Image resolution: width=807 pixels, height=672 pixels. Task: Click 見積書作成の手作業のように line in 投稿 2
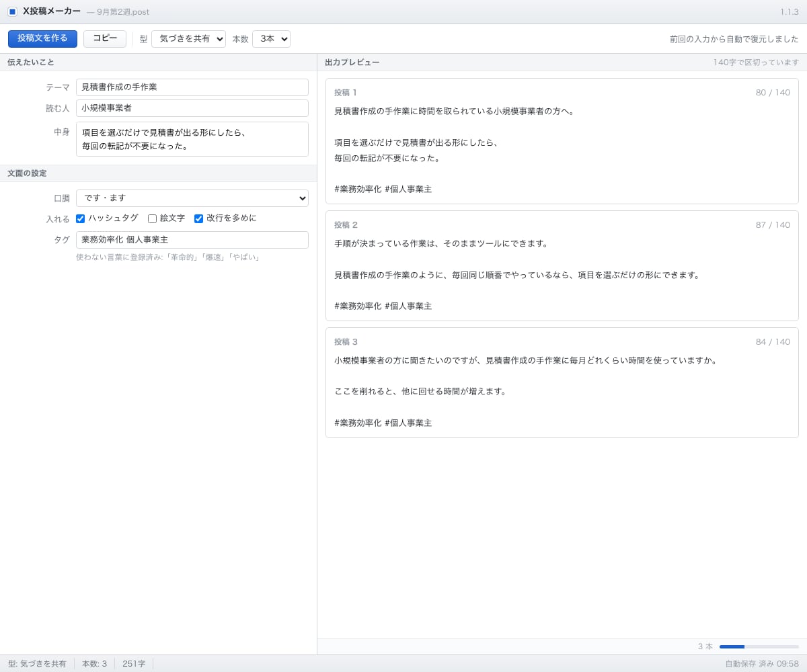[518, 276]
